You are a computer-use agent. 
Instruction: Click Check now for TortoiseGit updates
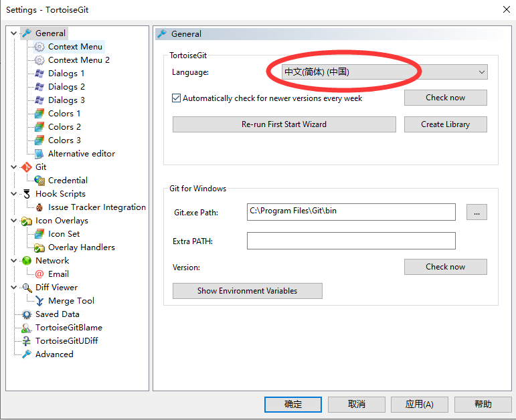pyautogui.click(x=445, y=98)
